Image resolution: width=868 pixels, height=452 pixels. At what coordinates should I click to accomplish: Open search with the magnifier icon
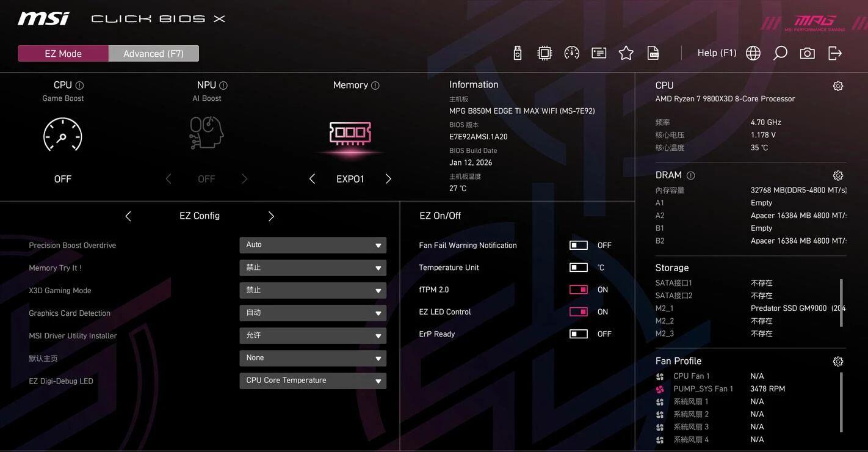[x=780, y=53]
